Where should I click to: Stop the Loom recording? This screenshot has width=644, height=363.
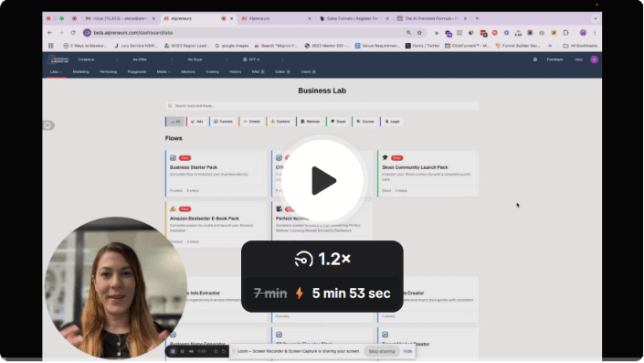(173, 351)
